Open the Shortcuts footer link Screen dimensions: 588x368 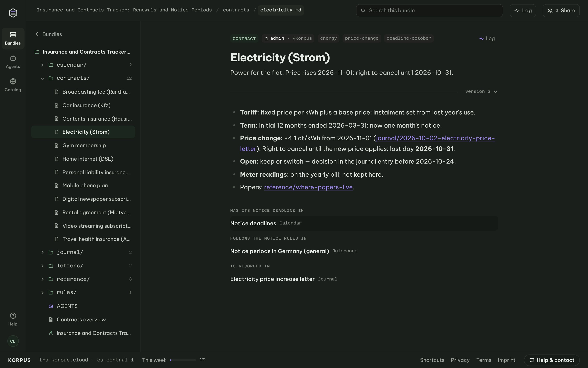coord(432,360)
